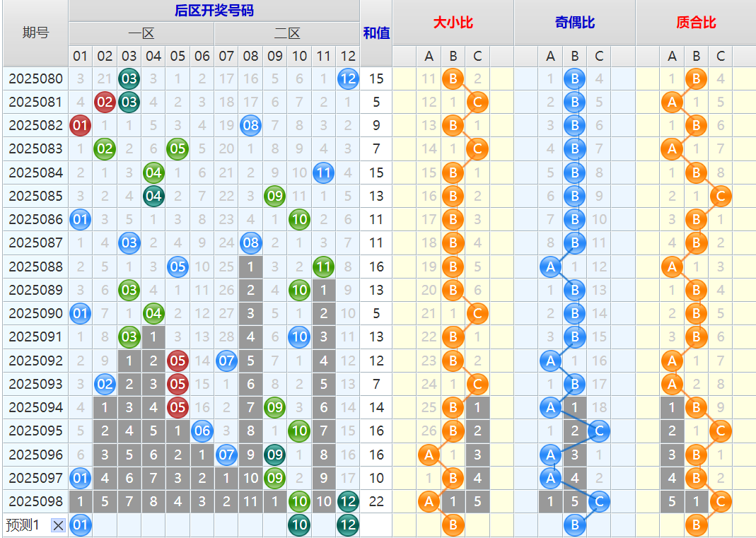Click the orange C ball under 质合比 in row 2025085
Viewport: 756px width, 538px height.
point(721,197)
